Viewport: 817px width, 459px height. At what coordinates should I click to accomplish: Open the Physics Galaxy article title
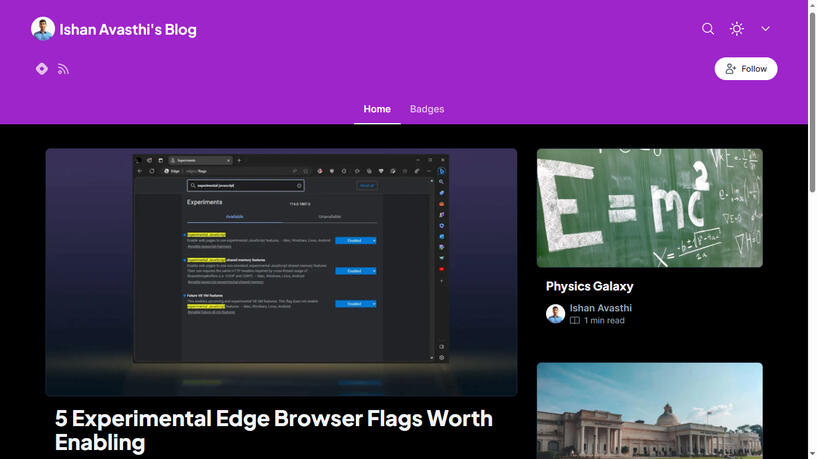[x=589, y=286]
